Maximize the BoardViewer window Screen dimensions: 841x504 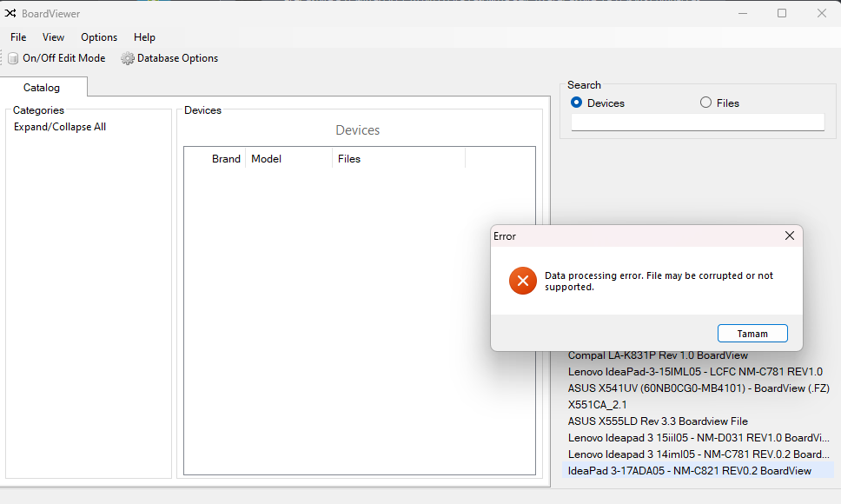pos(782,13)
